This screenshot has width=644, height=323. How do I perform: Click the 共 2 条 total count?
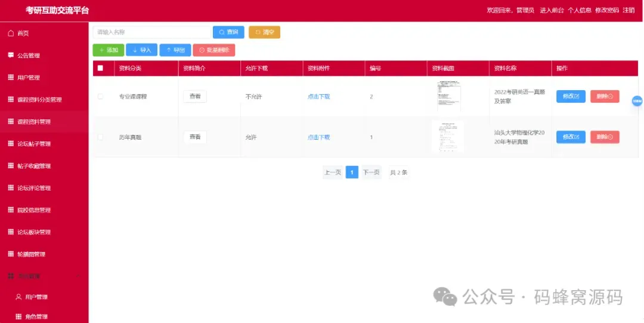click(399, 173)
